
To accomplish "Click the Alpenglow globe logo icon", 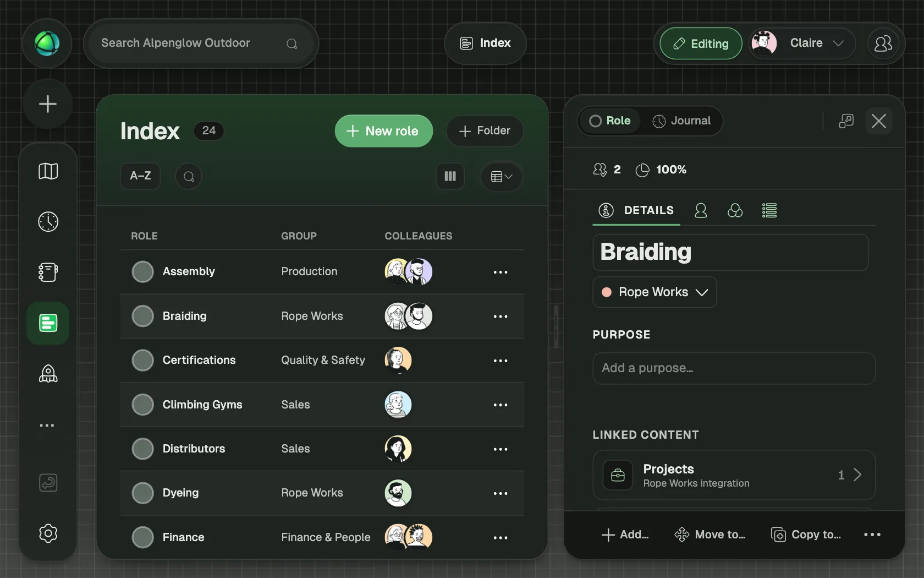I will [47, 43].
